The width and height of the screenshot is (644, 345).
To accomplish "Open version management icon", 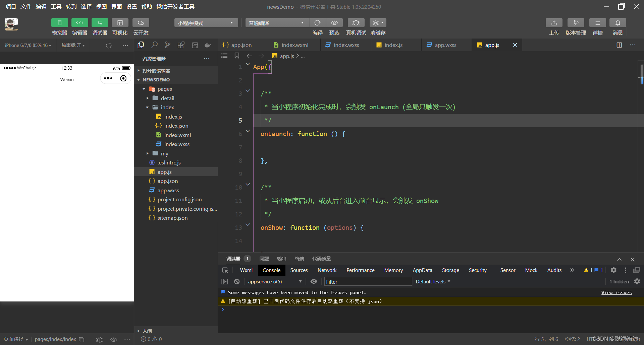I will coord(576,23).
